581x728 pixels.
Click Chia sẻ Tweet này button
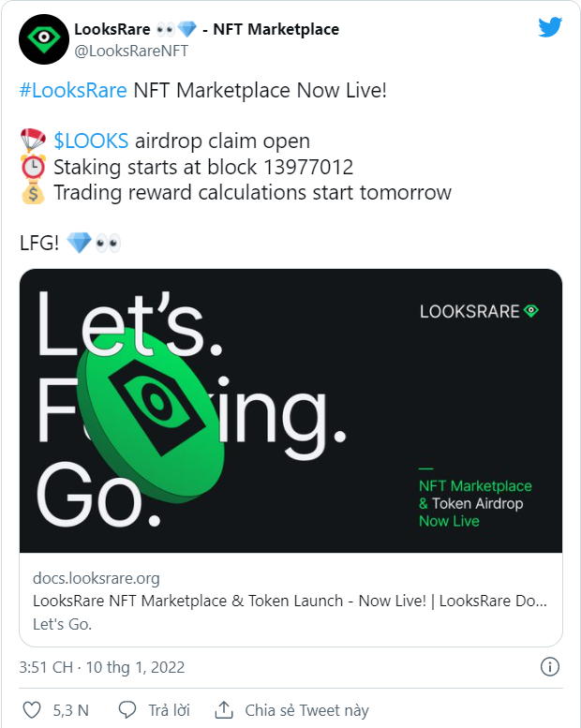point(306,710)
